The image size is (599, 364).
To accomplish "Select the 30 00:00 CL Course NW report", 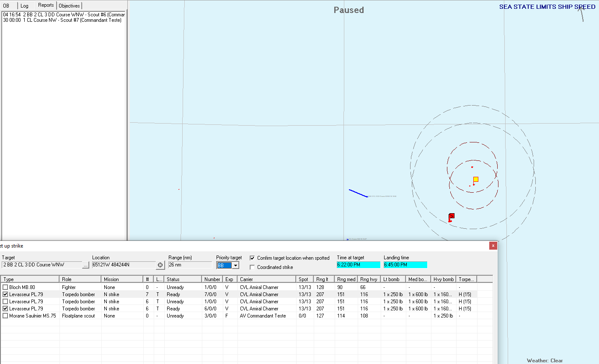I will (x=62, y=20).
